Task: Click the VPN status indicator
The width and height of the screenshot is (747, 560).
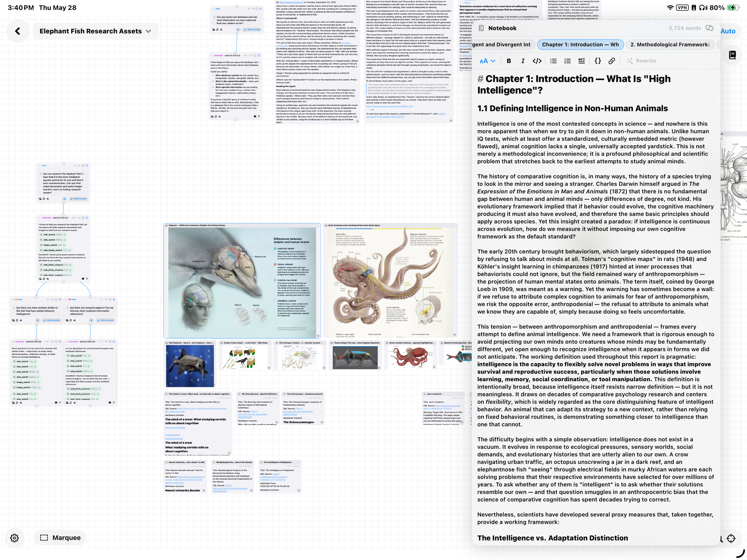Action: coord(682,7)
